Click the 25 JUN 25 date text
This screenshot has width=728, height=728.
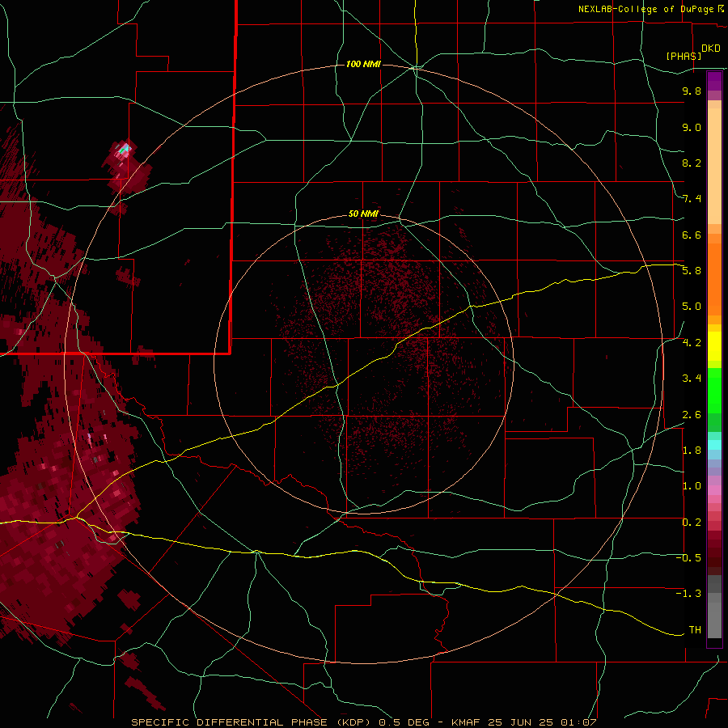click(520, 722)
